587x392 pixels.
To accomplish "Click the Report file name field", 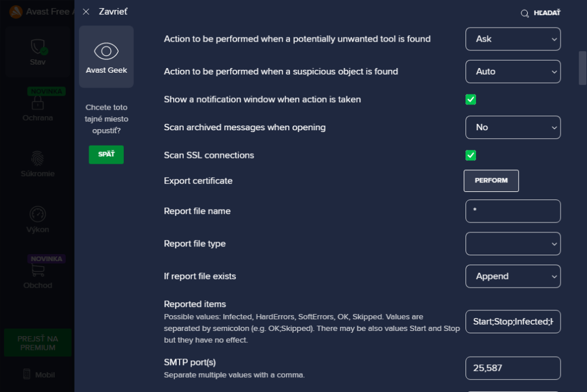I will click(x=512, y=211).
